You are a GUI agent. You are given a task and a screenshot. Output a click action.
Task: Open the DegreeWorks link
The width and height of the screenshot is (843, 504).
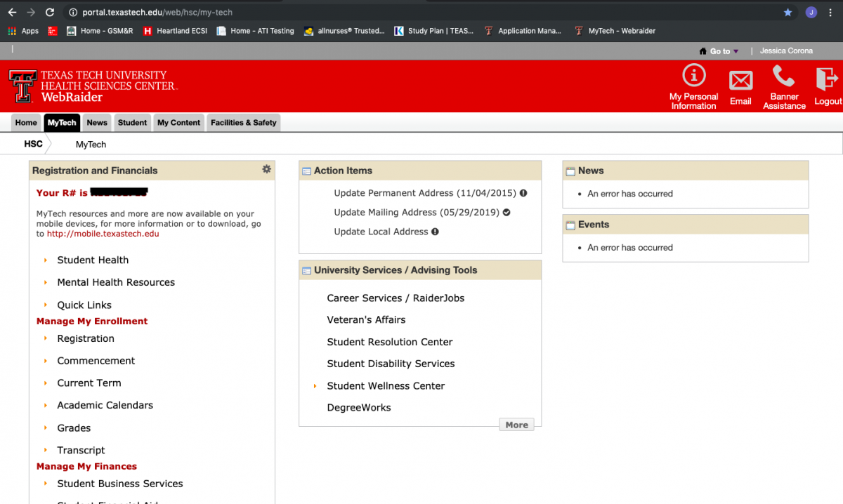358,408
